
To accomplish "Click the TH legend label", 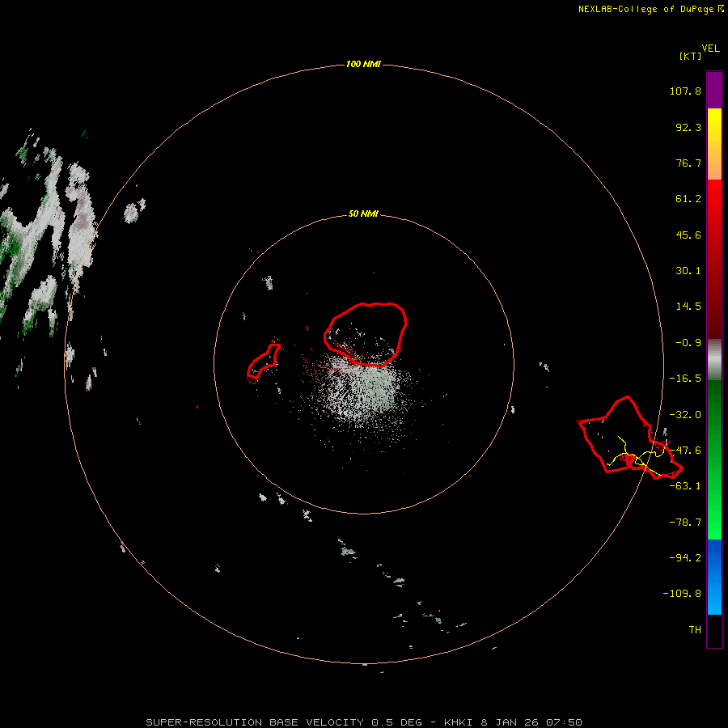I will 695,629.
